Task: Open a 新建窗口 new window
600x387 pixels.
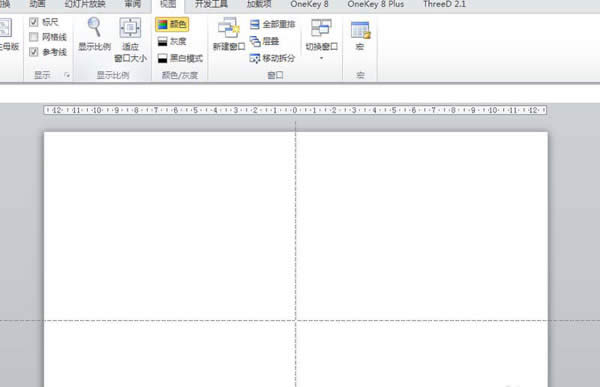Action: (228, 34)
